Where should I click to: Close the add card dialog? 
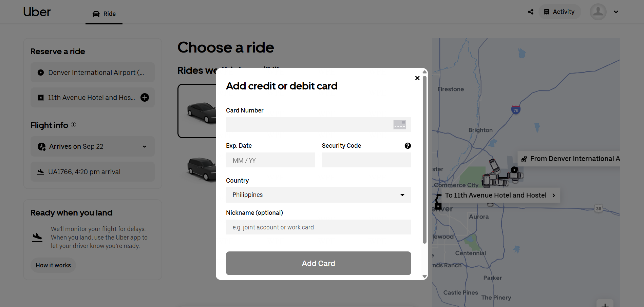point(417,78)
